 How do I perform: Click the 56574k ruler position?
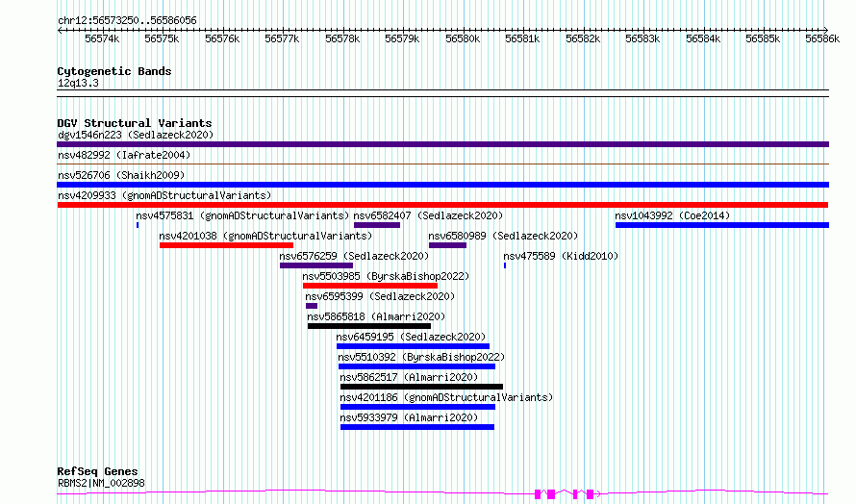coord(102,38)
